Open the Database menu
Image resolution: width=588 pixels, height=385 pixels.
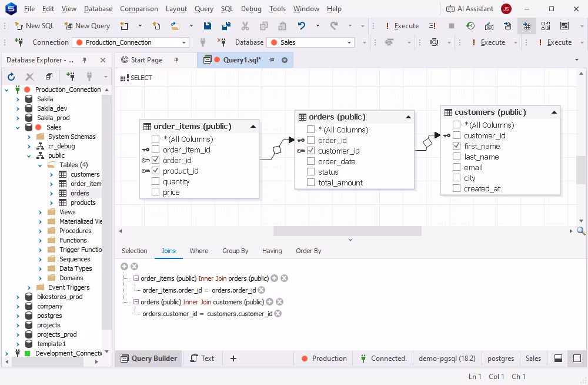98,9
